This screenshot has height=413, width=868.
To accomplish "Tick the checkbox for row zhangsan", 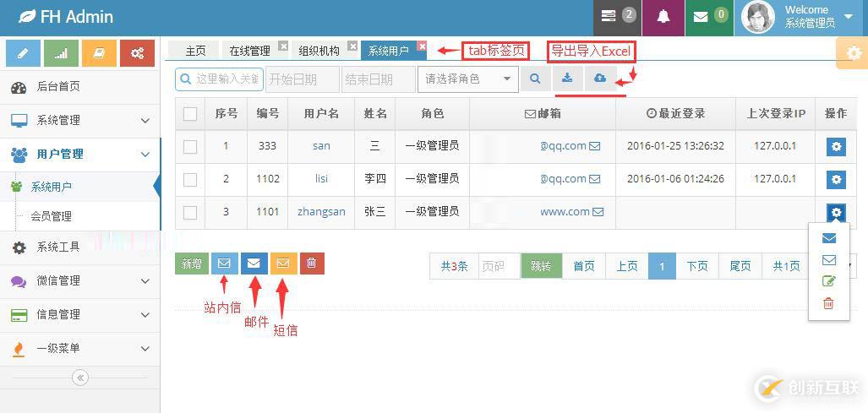I will (190, 212).
